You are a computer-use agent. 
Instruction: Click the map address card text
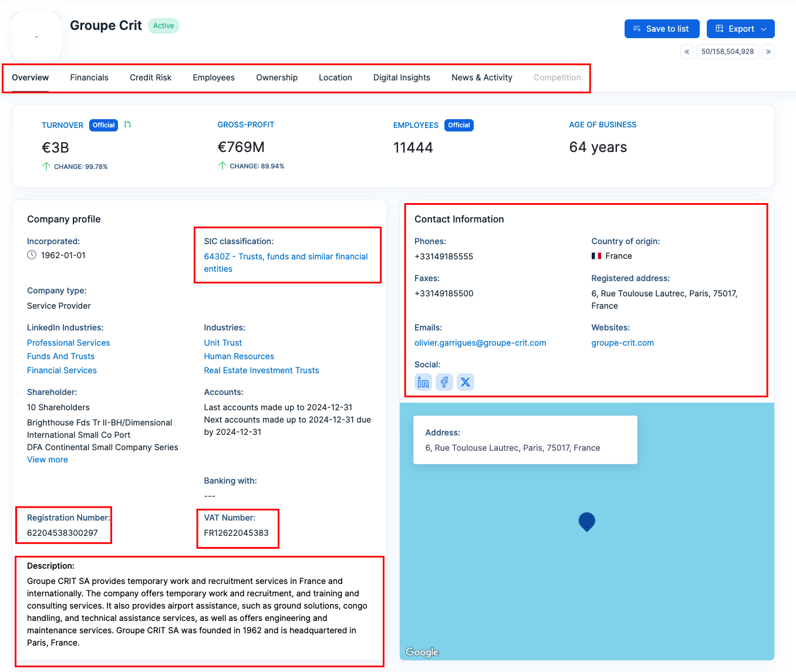coord(512,448)
